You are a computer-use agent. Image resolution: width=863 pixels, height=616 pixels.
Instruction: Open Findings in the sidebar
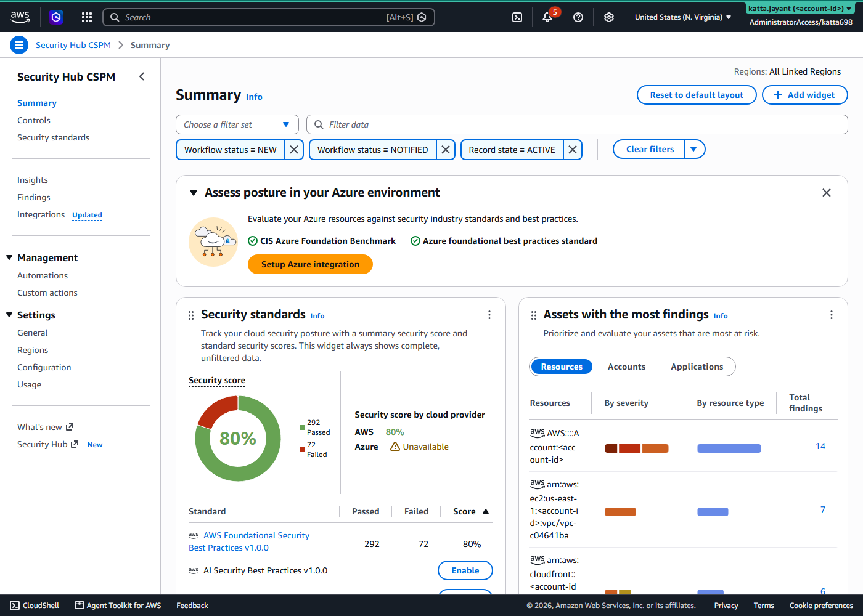click(x=33, y=197)
